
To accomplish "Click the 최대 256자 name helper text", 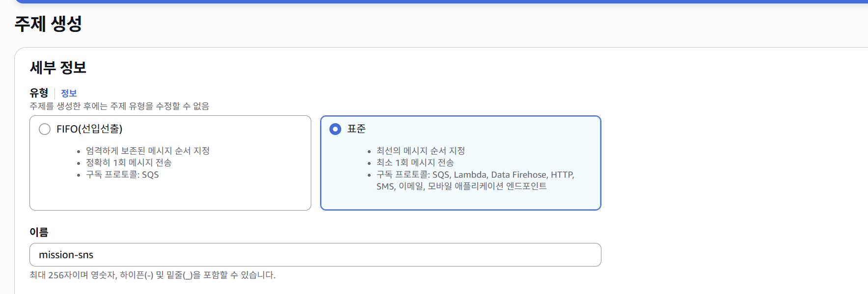I will pyautogui.click(x=152, y=275).
